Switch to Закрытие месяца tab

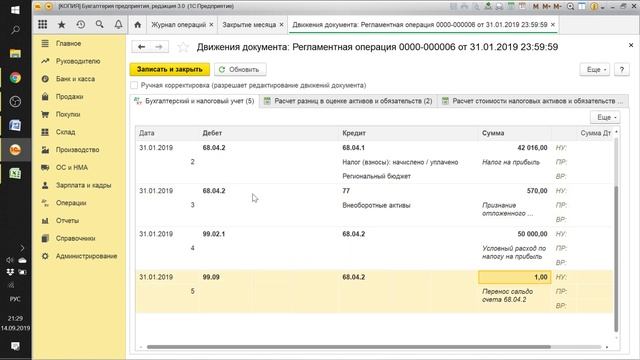pyautogui.click(x=249, y=24)
